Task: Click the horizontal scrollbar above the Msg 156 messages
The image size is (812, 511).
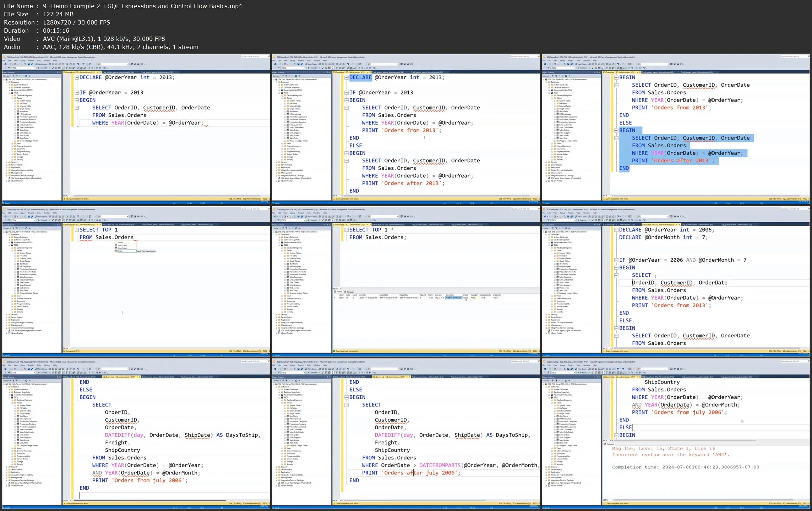Action: 685,441
